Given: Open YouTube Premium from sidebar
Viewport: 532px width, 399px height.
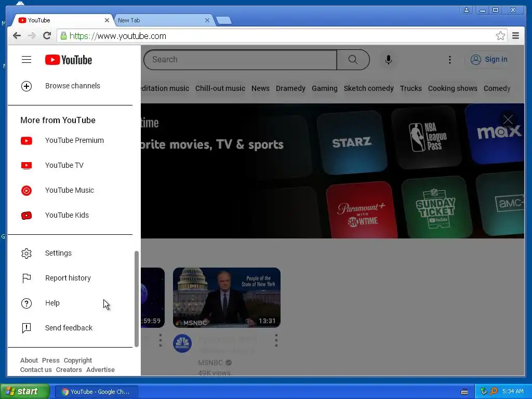Looking at the screenshot, I should [x=70, y=140].
